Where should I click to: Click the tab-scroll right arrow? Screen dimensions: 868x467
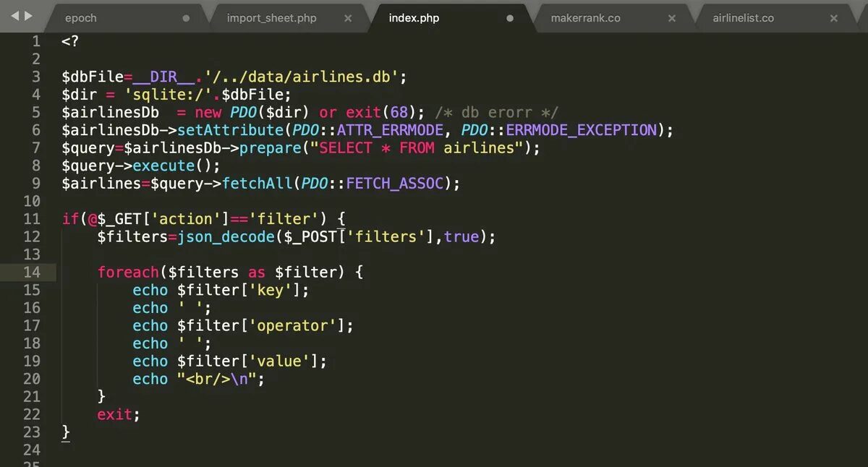click(x=28, y=16)
